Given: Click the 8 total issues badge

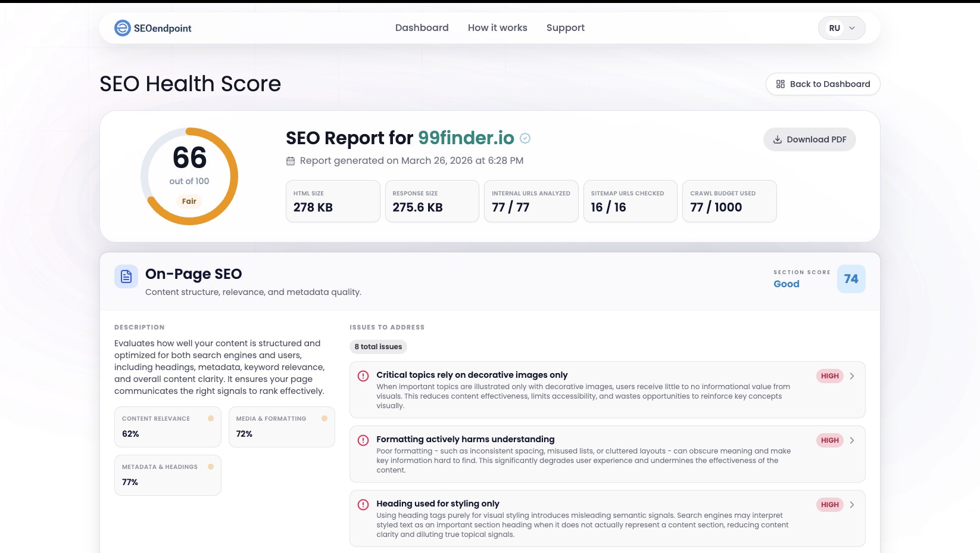Looking at the screenshot, I should (378, 346).
